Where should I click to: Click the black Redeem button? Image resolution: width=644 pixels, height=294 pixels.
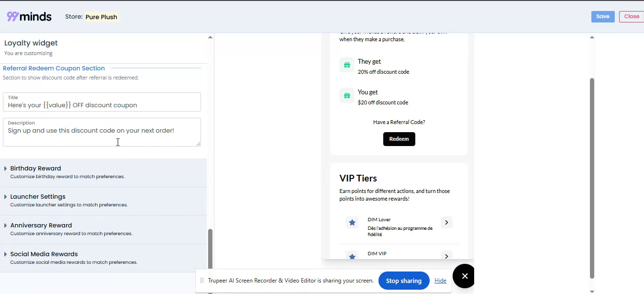[399, 139]
